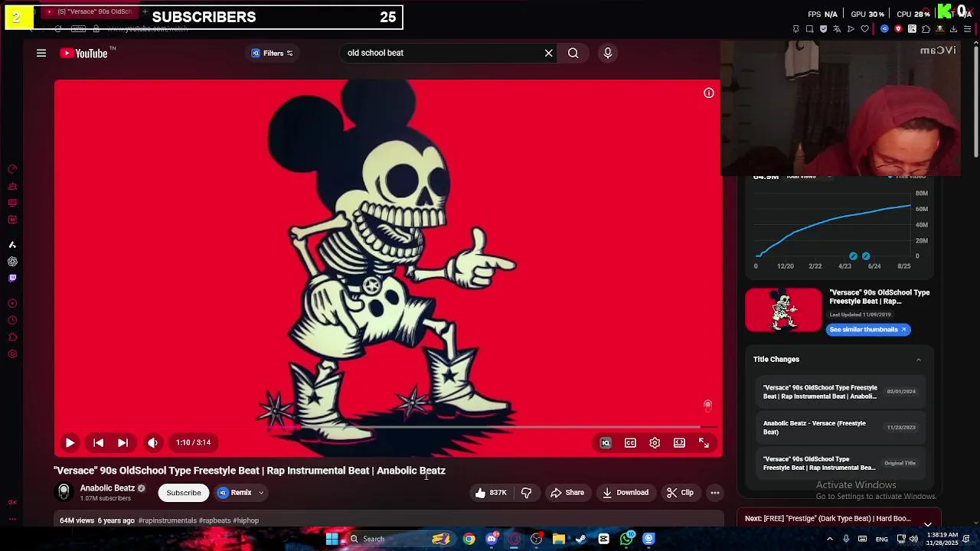Play the paused video
The width and height of the screenshot is (980, 551).
click(x=70, y=442)
